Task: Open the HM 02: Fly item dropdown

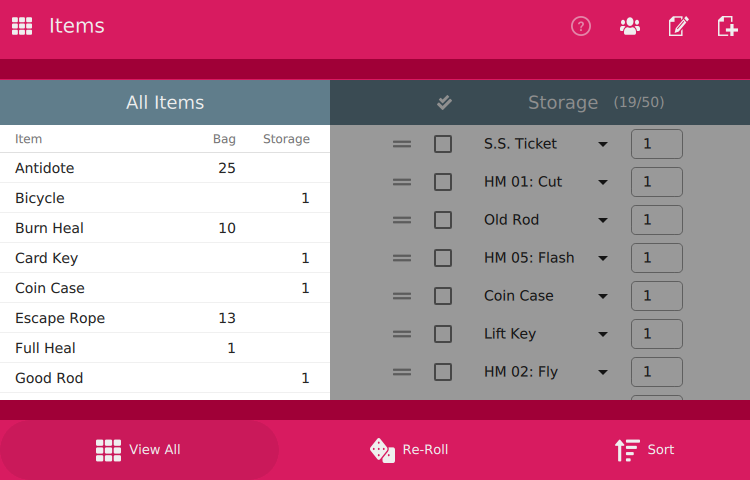Action: point(603,372)
